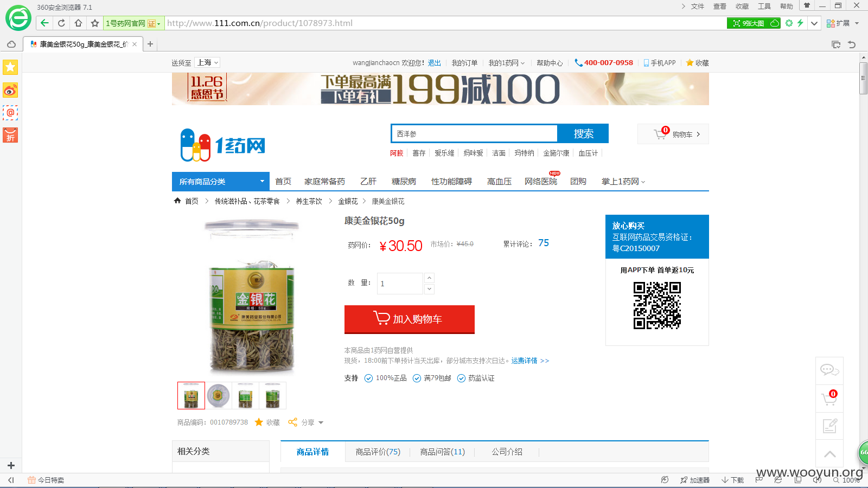
Task: Open new browser tab plus button
Action: point(150,44)
